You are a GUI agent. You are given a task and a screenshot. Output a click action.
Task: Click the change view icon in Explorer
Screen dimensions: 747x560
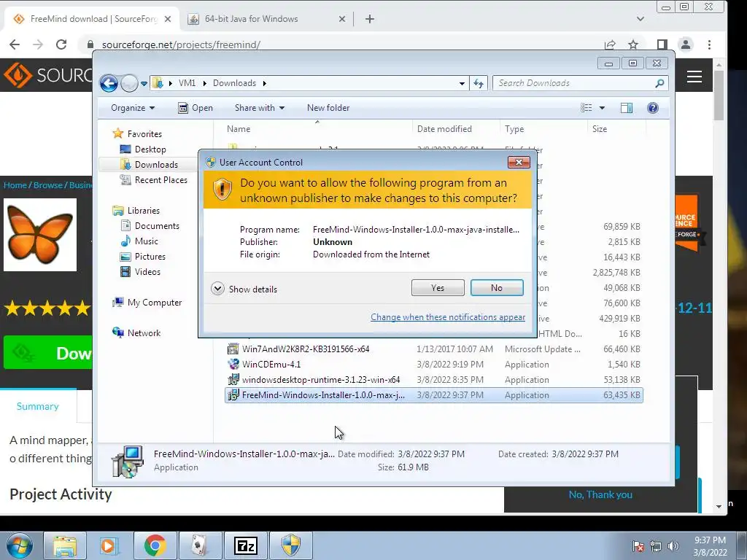[x=587, y=108]
